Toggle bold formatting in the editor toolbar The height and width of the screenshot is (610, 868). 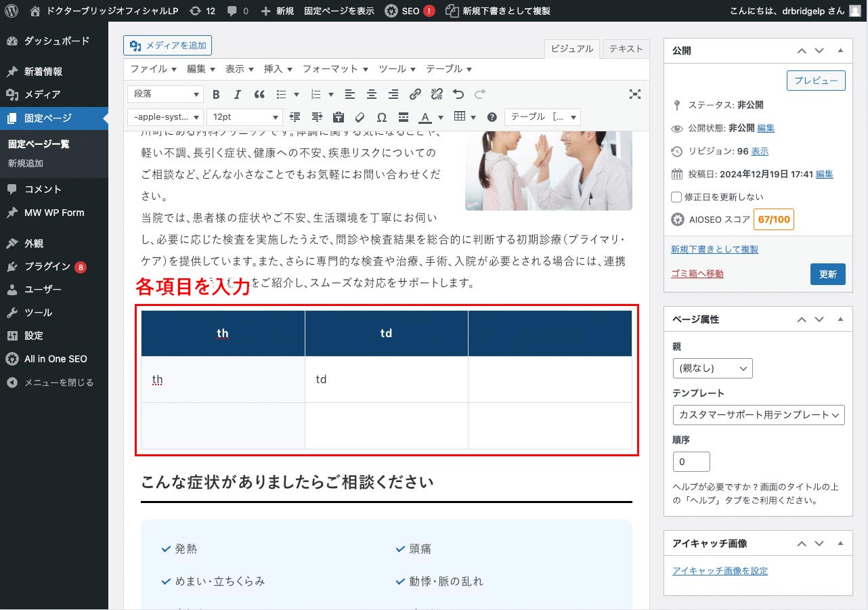(x=217, y=95)
